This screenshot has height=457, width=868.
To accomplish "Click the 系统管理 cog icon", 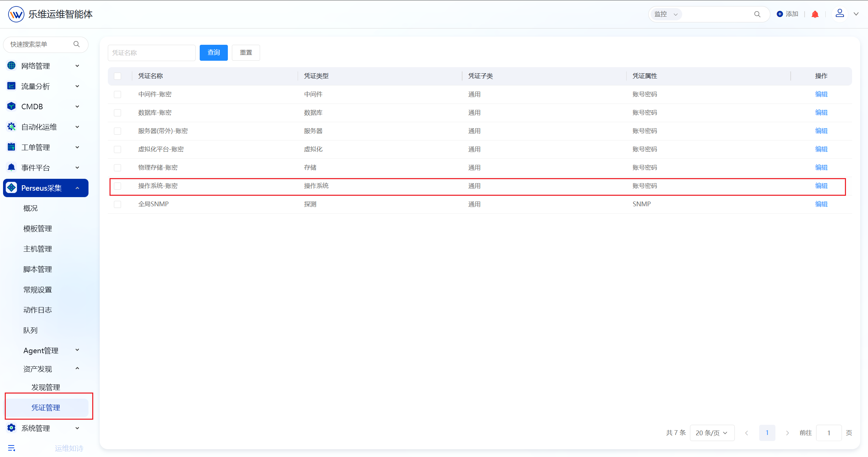I will click(x=12, y=428).
